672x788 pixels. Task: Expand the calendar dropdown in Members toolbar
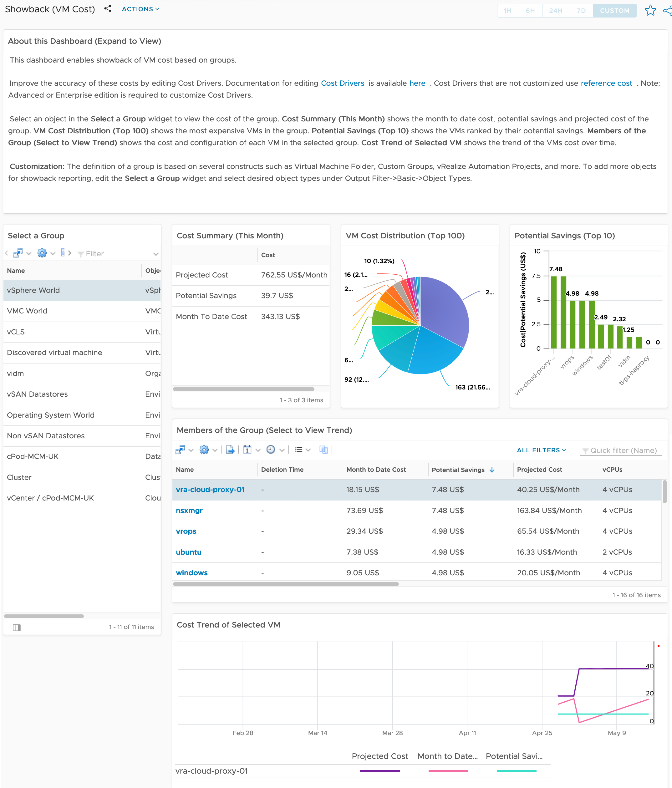pos(258,450)
